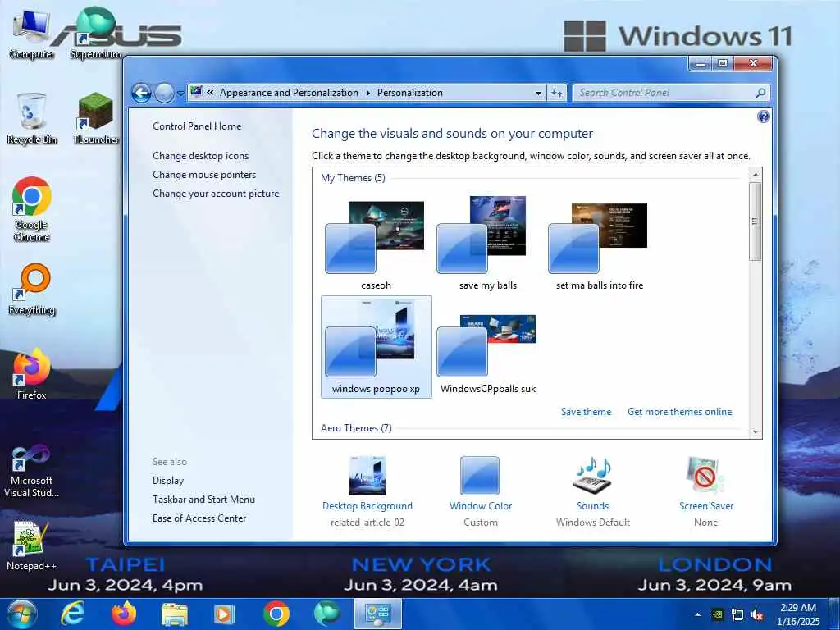Launch Supermium from the taskbar
Image resolution: width=840 pixels, height=630 pixels.
point(326,614)
